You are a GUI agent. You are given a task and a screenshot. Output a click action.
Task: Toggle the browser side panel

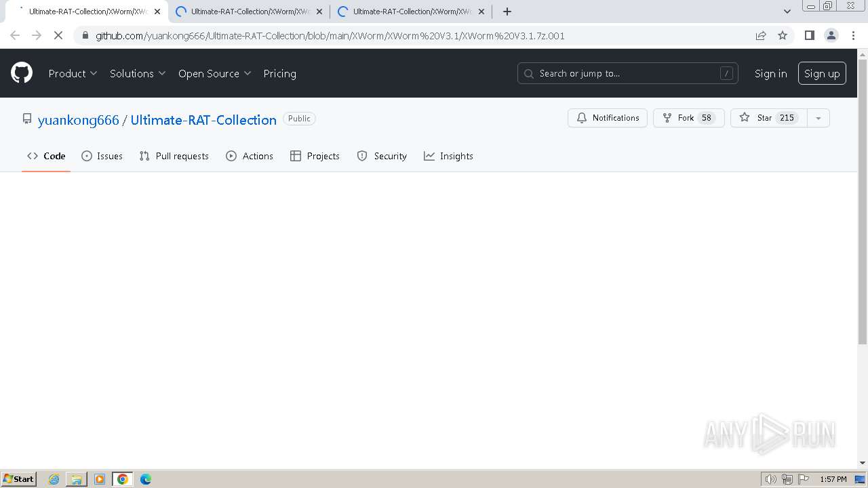809,35
